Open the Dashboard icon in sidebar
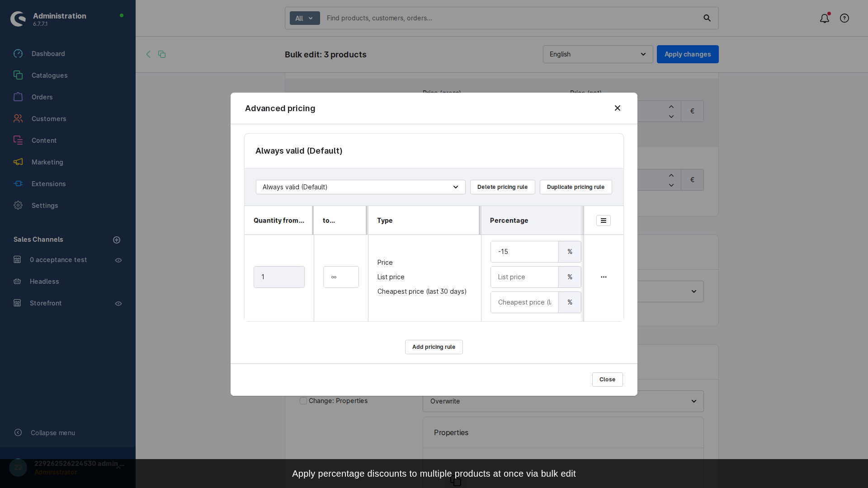868x488 pixels. pos(18,54)
